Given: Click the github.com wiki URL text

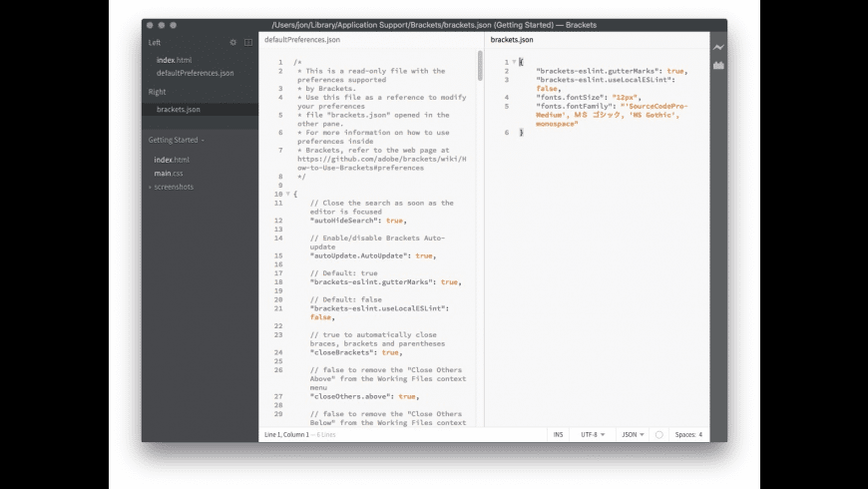Looking at the screenshot, I should click(382, 164).
